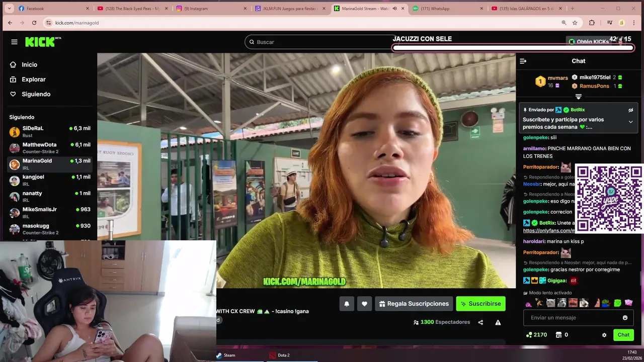Open masokugg channel in following list
This screenshot has width=644, height=362.
pos(49,229)
